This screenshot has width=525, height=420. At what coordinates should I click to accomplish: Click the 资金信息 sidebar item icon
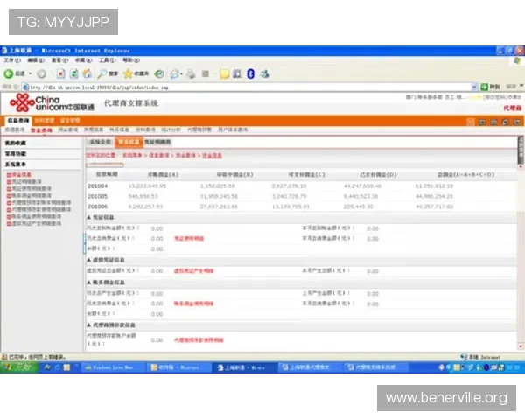point(9,175)
